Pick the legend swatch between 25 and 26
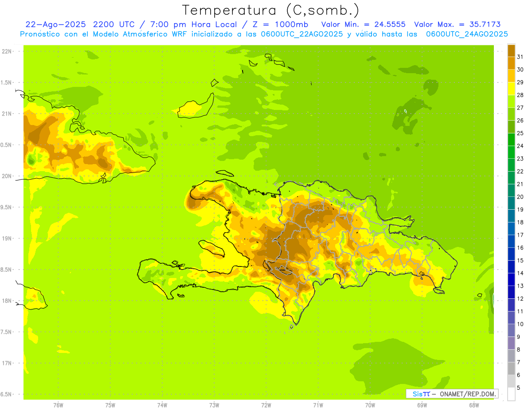The height and width of the screenshot is (411, 532). pos(511,126)
